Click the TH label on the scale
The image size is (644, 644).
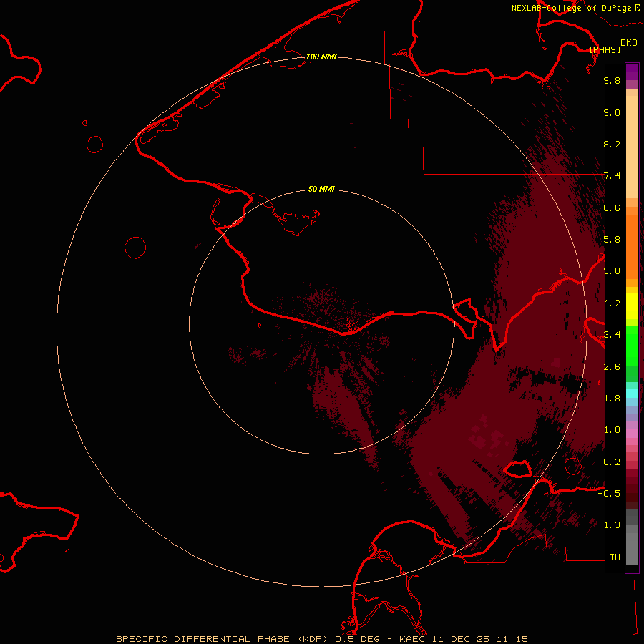(x=615, y=557)
